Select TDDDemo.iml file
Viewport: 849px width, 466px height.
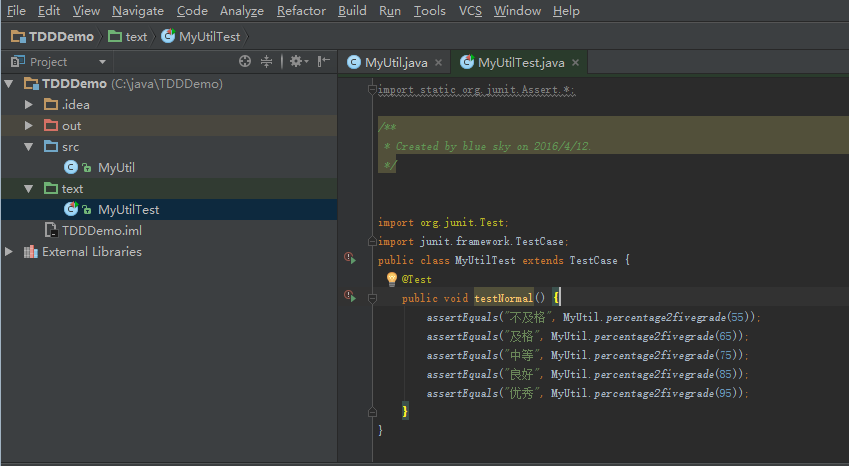coord(169,231)
